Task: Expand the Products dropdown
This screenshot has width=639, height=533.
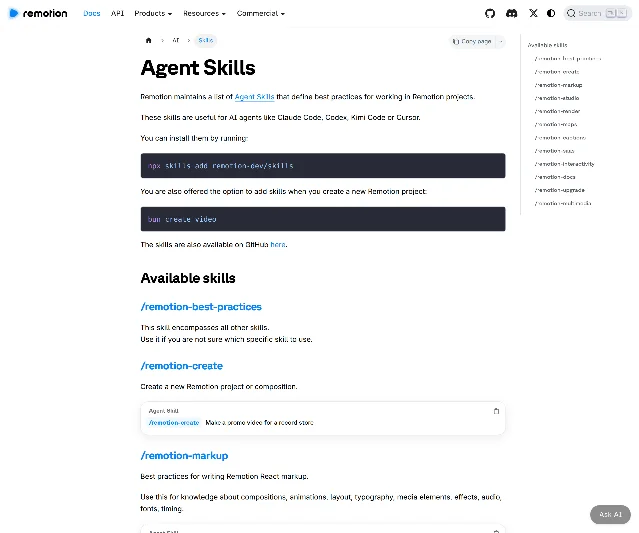Action: (153, 13)
